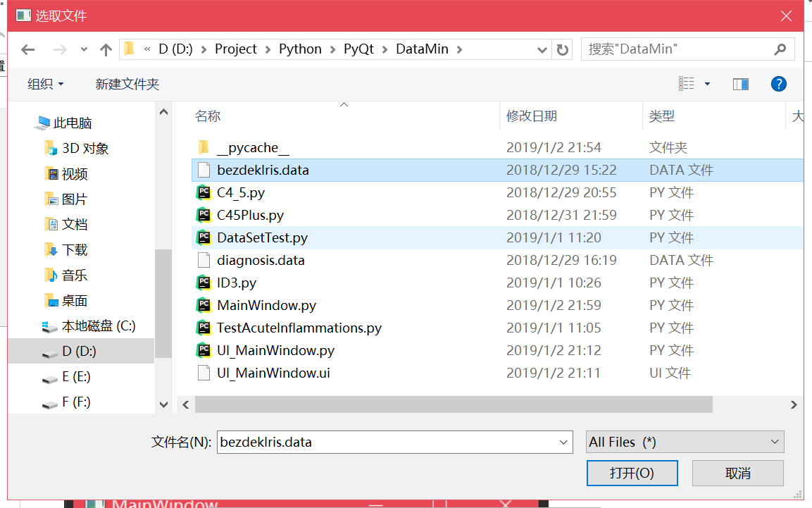This screenshot has height=508, width=812.
Task: Click the change view layout icon
Action: (687, 84)
